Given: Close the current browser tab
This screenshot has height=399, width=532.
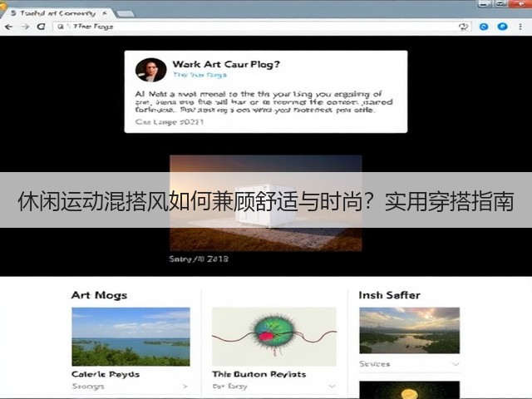Looking at the screenshot, I should point(105,13).
